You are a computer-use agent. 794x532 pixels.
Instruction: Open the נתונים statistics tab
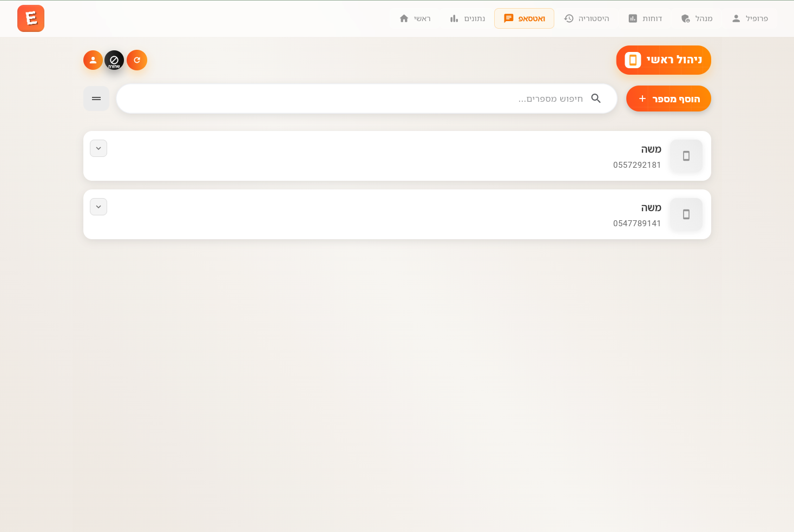468,18
